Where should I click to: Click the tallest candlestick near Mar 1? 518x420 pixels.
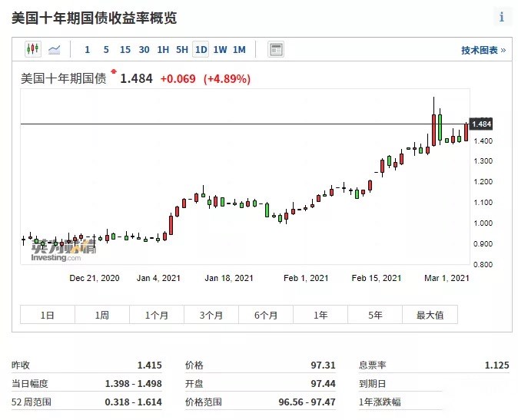[x=434, y=123]
